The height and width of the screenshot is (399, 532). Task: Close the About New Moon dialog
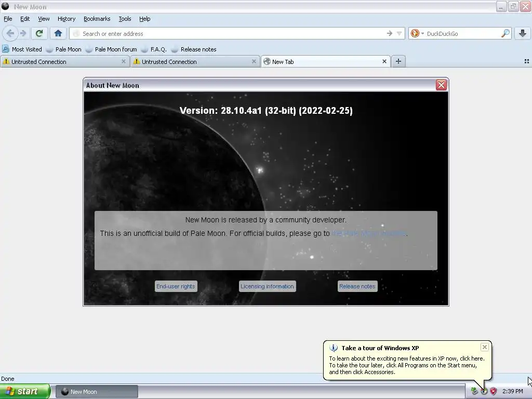coord(441,85)
